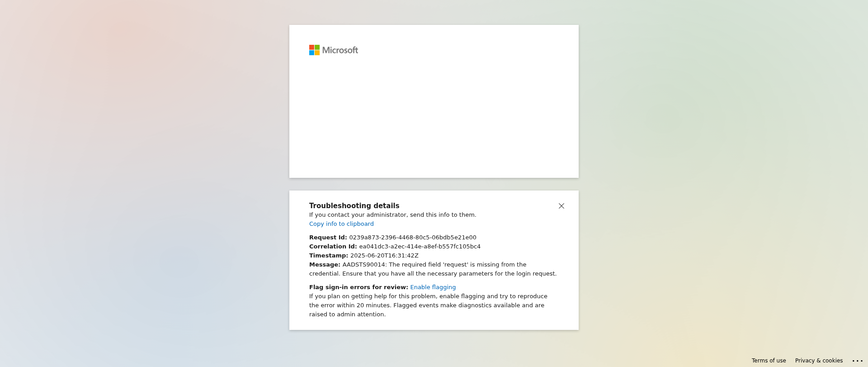Click the Enable flagging link
This screenshot has height=367, width=868.
tap(433, 287)
